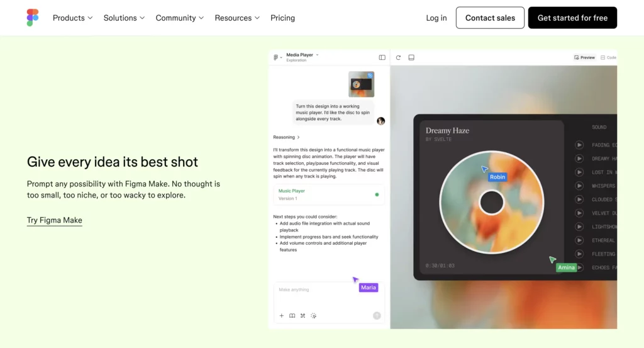Click the device frame icon next to reload
The height and width of the screenshot is (348, 644).
point(411,57)
